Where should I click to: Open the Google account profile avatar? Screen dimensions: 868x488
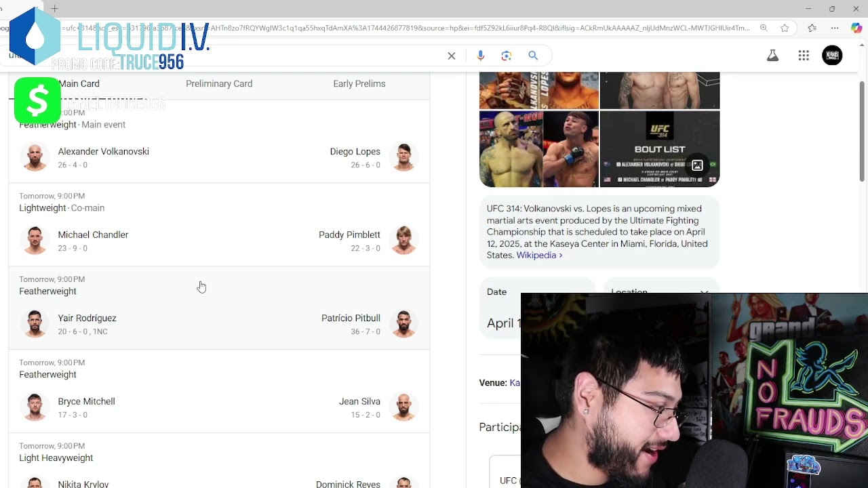pos(832,56)
